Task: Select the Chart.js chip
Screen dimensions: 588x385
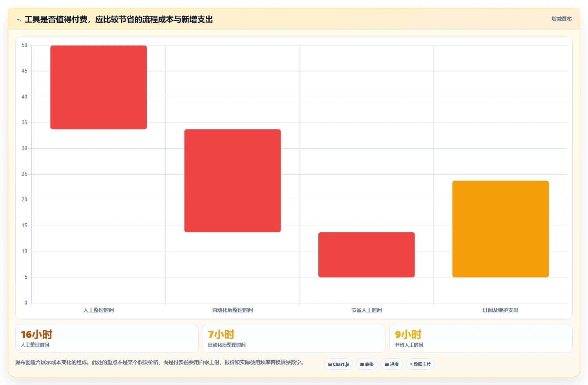Action: 338,364
